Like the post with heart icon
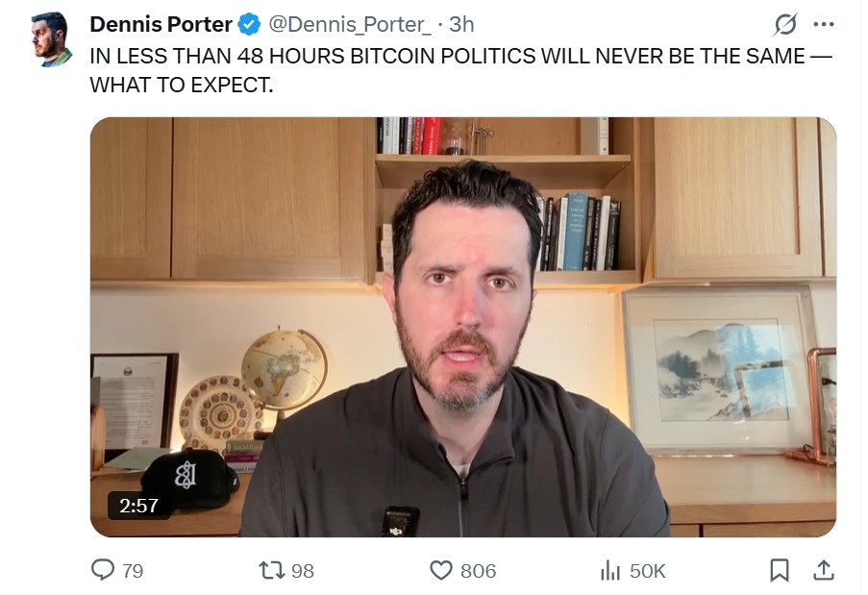 [x=441, y=570]
